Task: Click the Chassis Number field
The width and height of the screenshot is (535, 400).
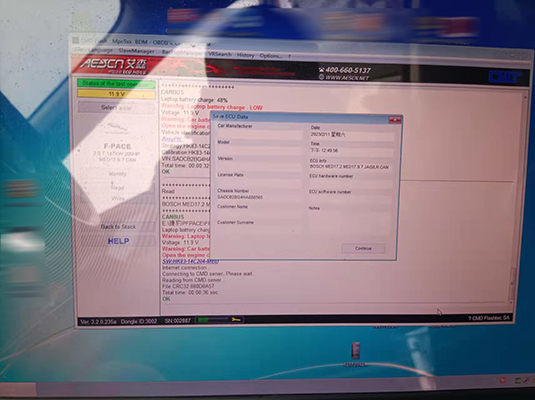Action: [x=260, y=198]
